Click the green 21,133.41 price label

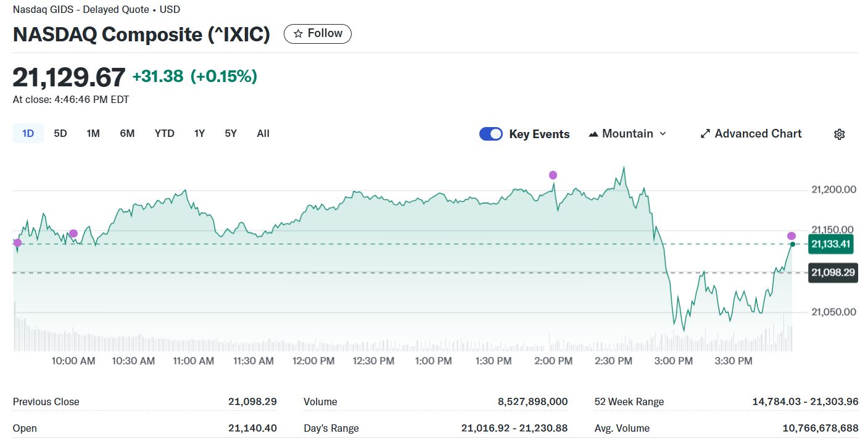[x=830, y=244]
